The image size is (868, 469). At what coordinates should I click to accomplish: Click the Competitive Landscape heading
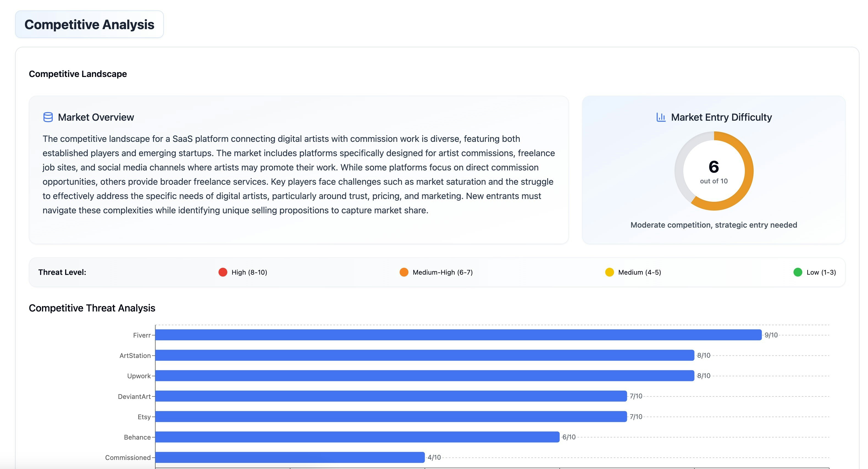click(78, 74)
